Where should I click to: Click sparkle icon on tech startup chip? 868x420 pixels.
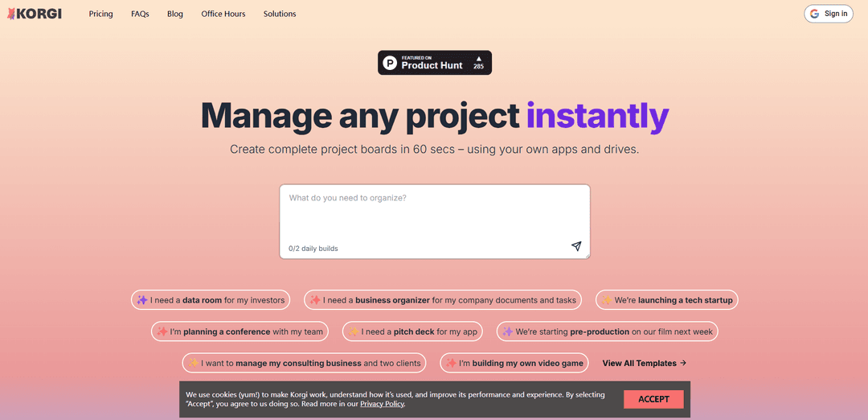coord(607,300)
